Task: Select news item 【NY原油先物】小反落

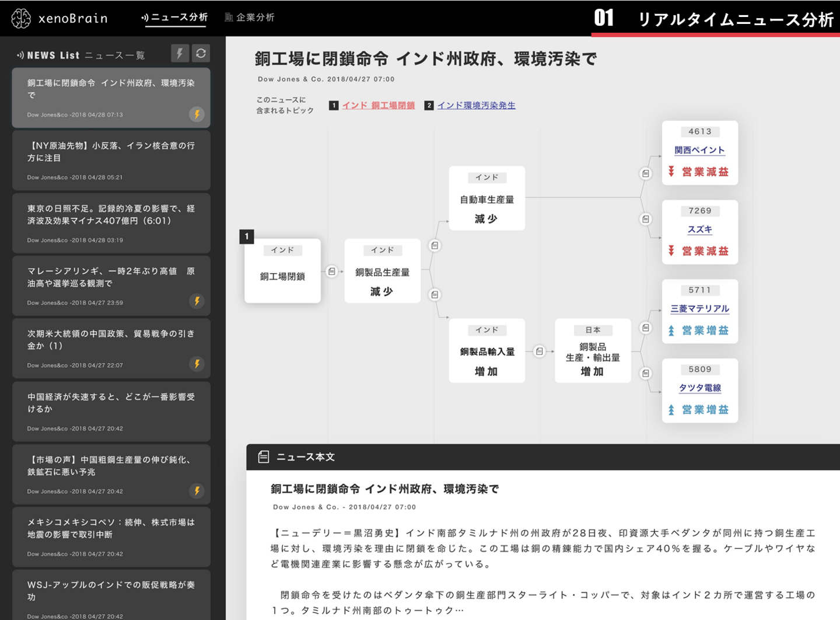Action: click(x=111, y=161)
